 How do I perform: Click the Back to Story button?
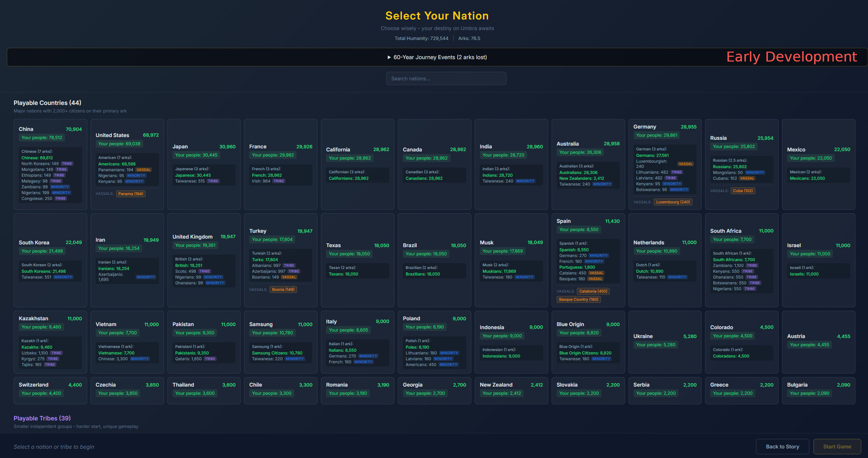coord(782,446)
